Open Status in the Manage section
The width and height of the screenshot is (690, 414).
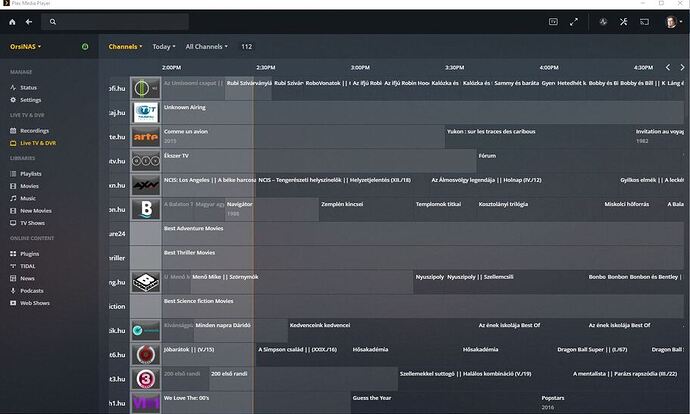tap(28, 88)
